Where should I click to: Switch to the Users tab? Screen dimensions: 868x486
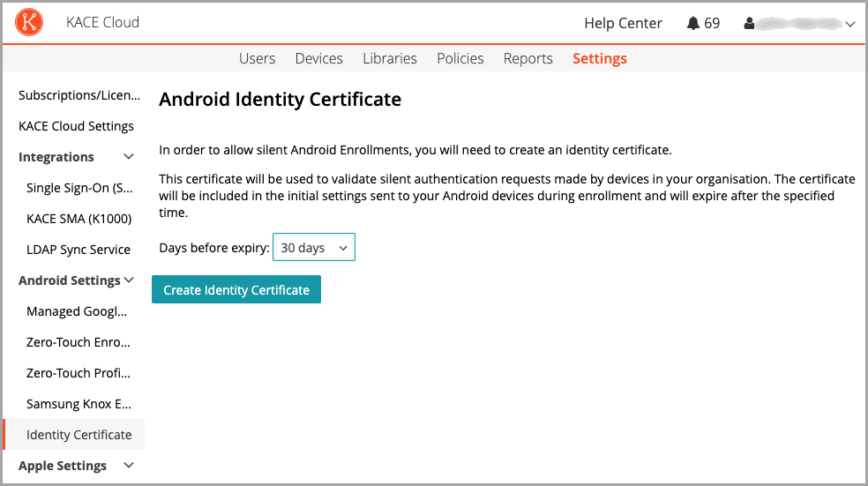pyautogui.click(x=257, y=58)
